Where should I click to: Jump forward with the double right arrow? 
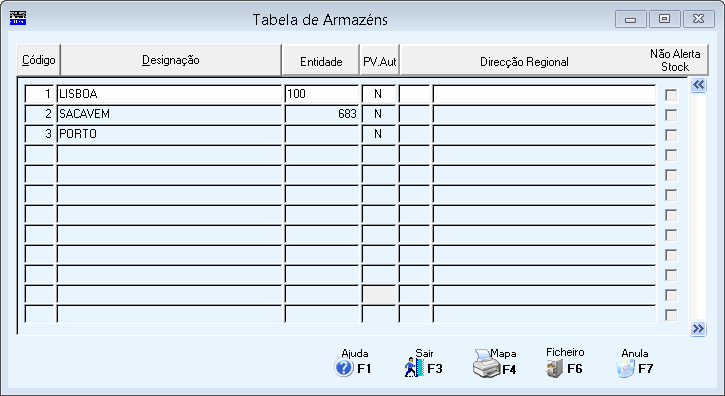coord(698,329)
